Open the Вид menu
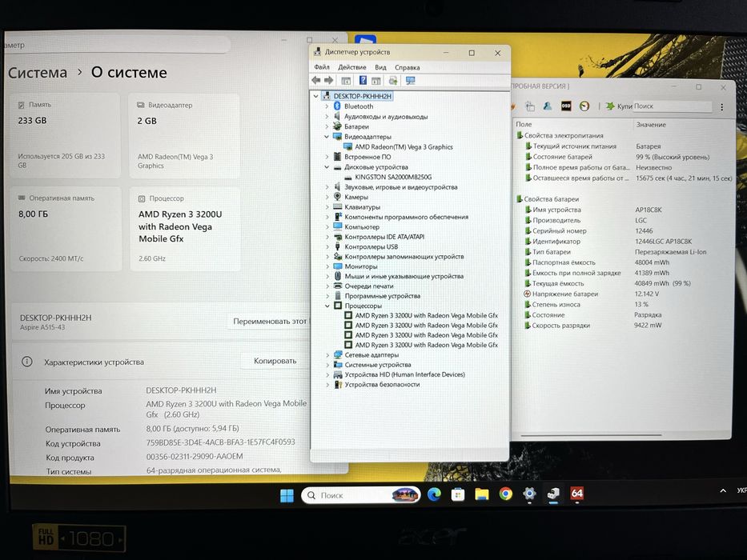 point(380,67)
